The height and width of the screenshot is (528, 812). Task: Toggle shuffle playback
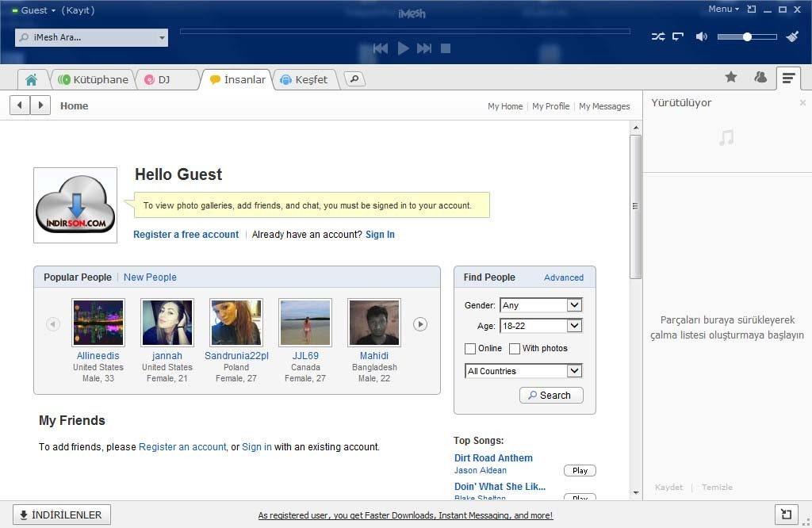[658, 36]
